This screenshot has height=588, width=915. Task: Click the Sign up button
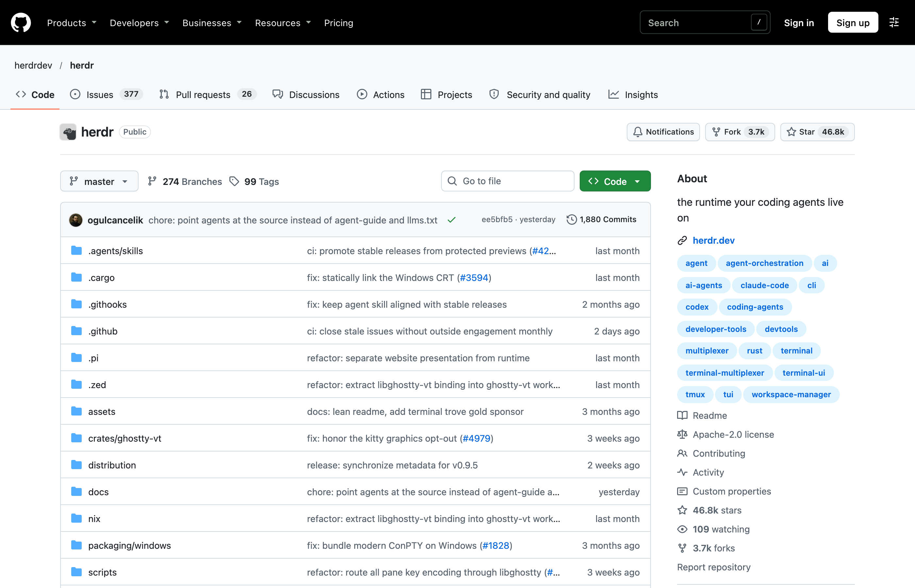(853, 23)
